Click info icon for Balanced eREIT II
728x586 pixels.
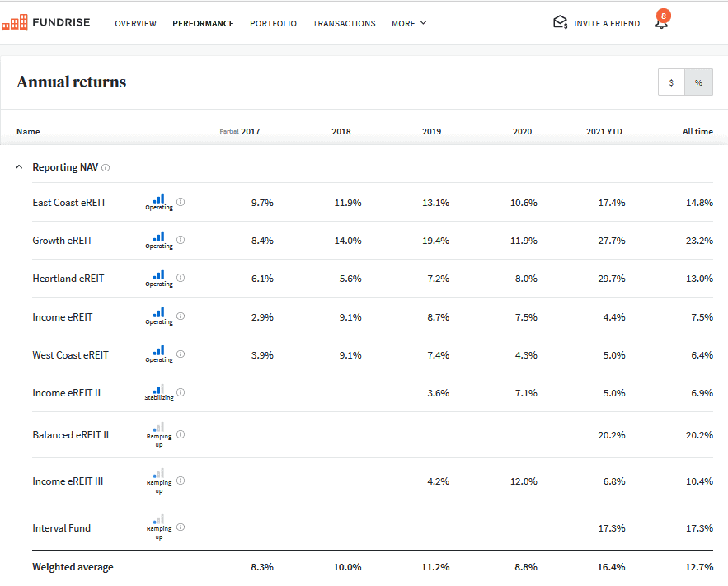[181, 434]
